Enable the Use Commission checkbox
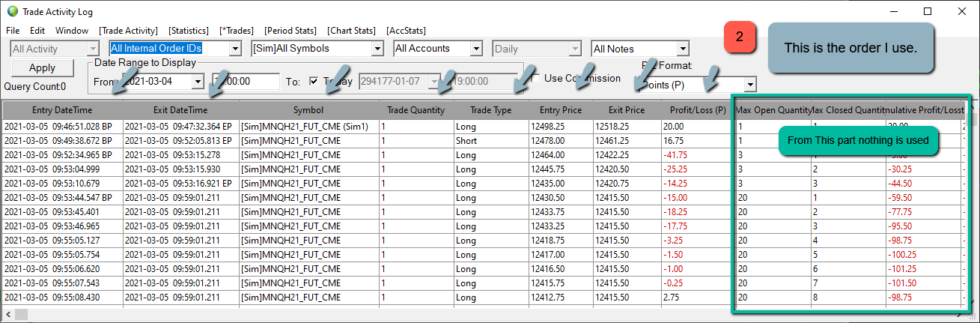Image resolution: width=980 pixels, height=323 pixels. pos(535,78)
